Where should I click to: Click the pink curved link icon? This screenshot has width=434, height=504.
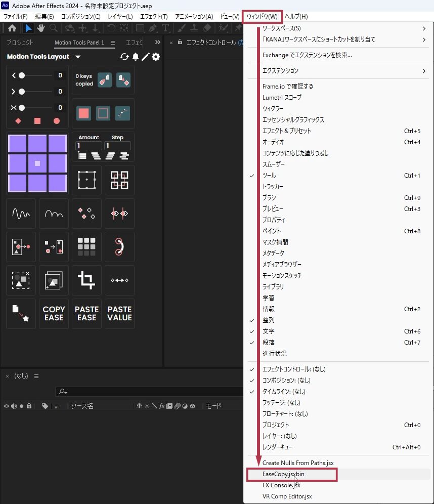tap(119, 247)
